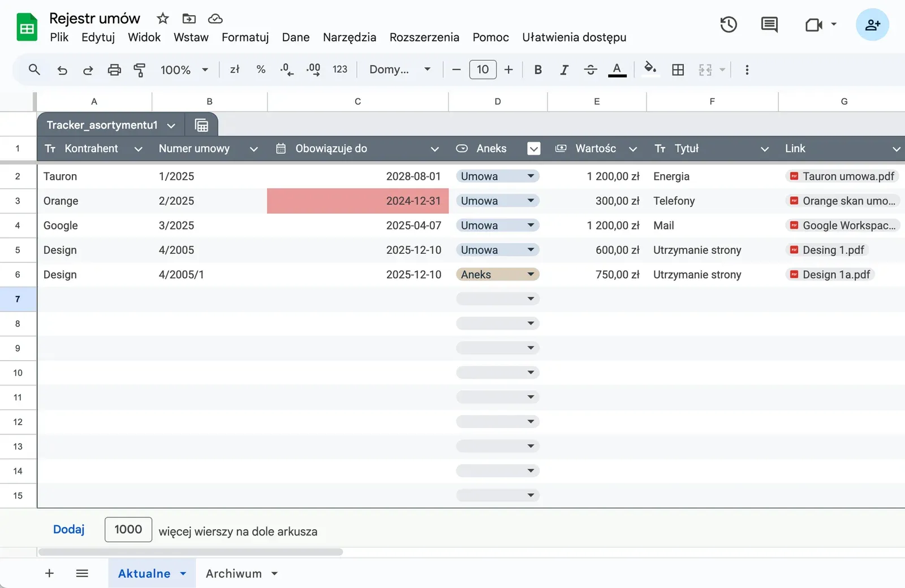The height and width of the screenshot is (588, 905).
Task: Open the Dane menu
Action: pyautogui.click(x=296, y=37)
